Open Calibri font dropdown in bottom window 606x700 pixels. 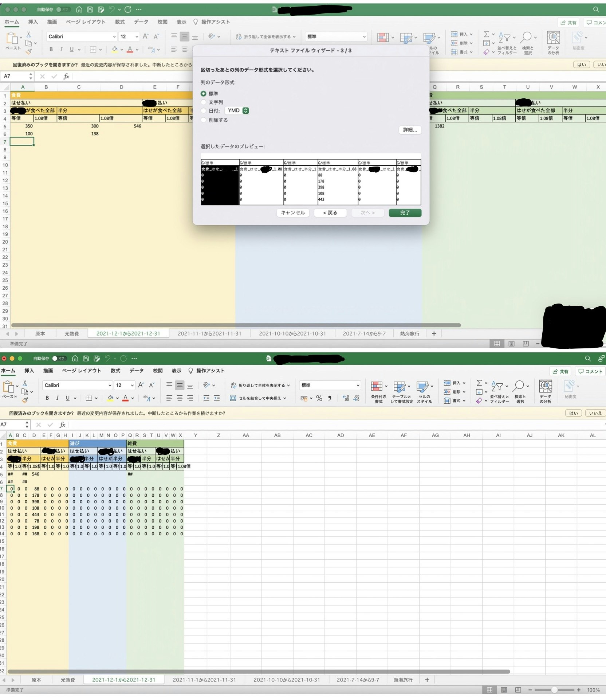tap(110, 385)
